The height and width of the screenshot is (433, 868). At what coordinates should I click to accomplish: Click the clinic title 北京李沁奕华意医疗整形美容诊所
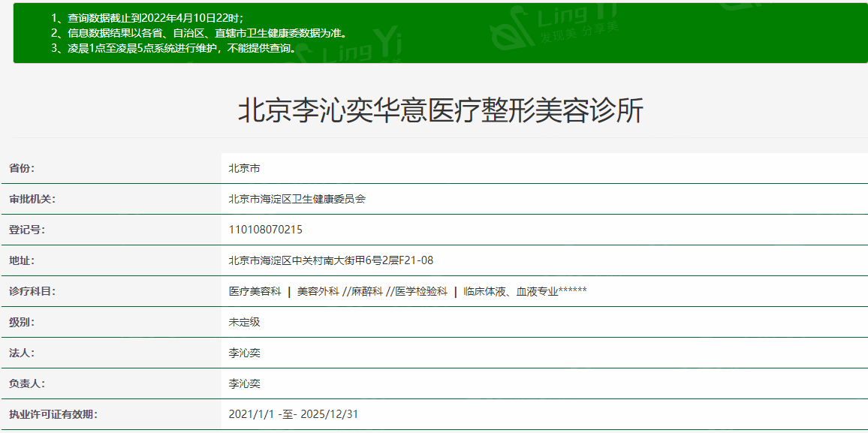tap(441, 111)
